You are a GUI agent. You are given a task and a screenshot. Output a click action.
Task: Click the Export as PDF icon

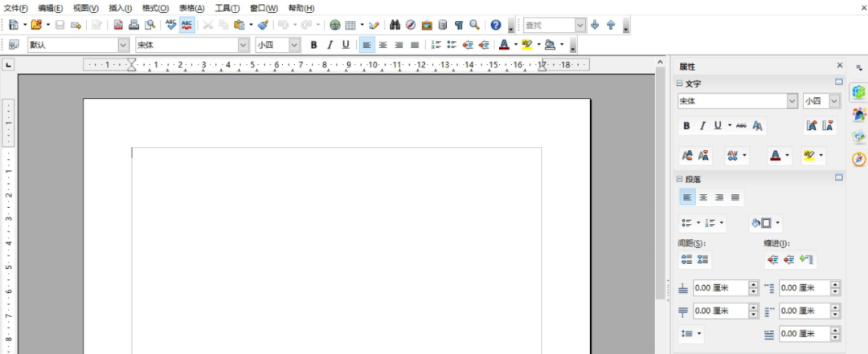coord(118,25)
